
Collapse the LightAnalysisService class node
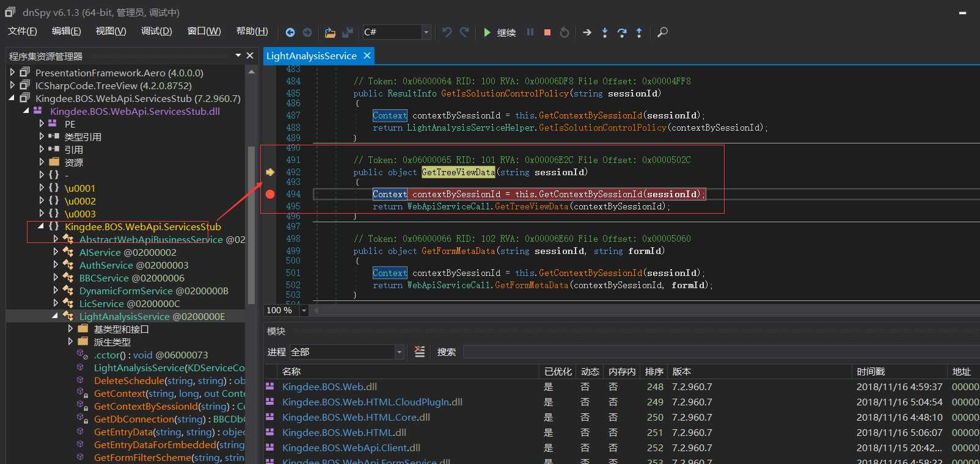(56, 316)
